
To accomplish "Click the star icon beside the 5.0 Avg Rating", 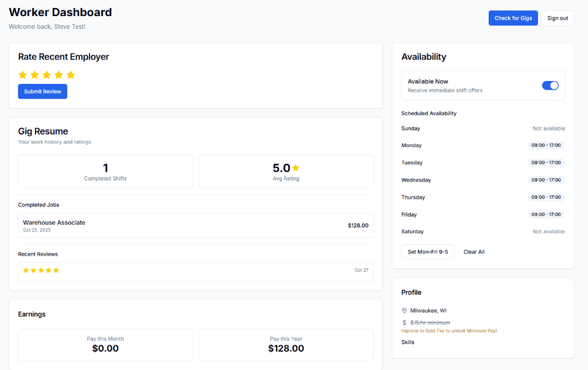I will (295, 168).
